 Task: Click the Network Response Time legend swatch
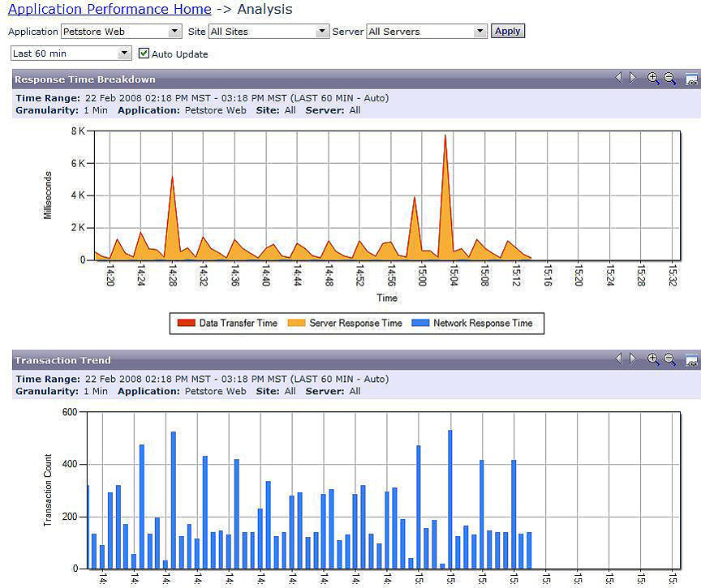420,324
